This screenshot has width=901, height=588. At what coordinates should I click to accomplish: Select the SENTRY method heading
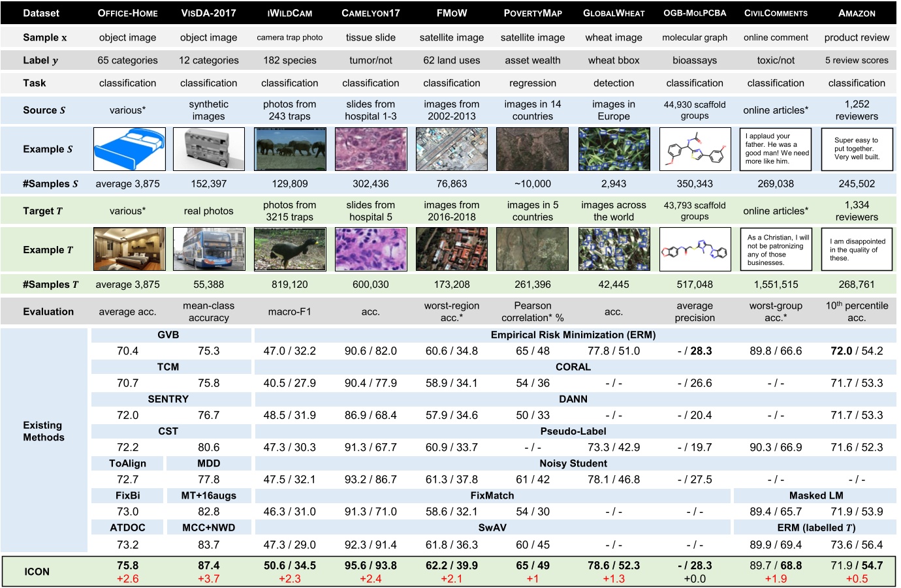(x=168, y=399)
